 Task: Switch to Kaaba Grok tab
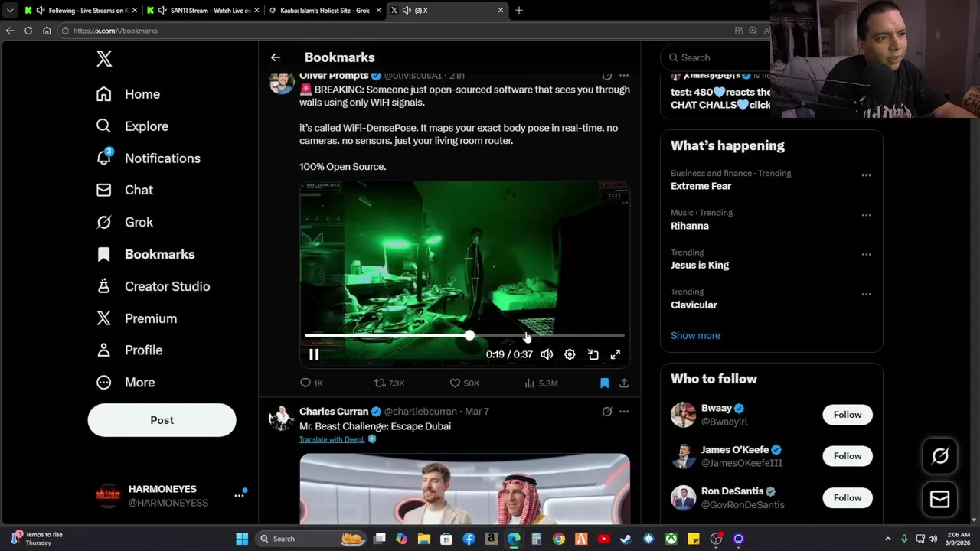[325, 11]
